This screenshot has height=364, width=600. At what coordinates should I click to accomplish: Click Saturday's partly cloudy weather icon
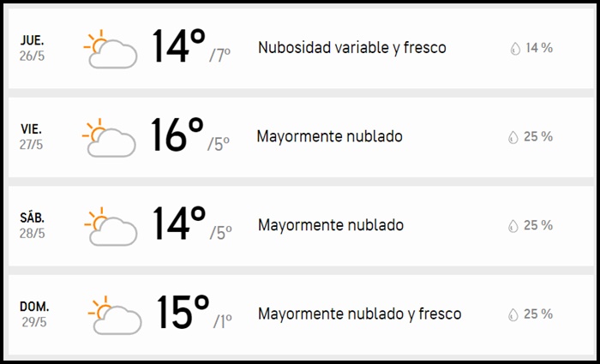click(111, 227)
